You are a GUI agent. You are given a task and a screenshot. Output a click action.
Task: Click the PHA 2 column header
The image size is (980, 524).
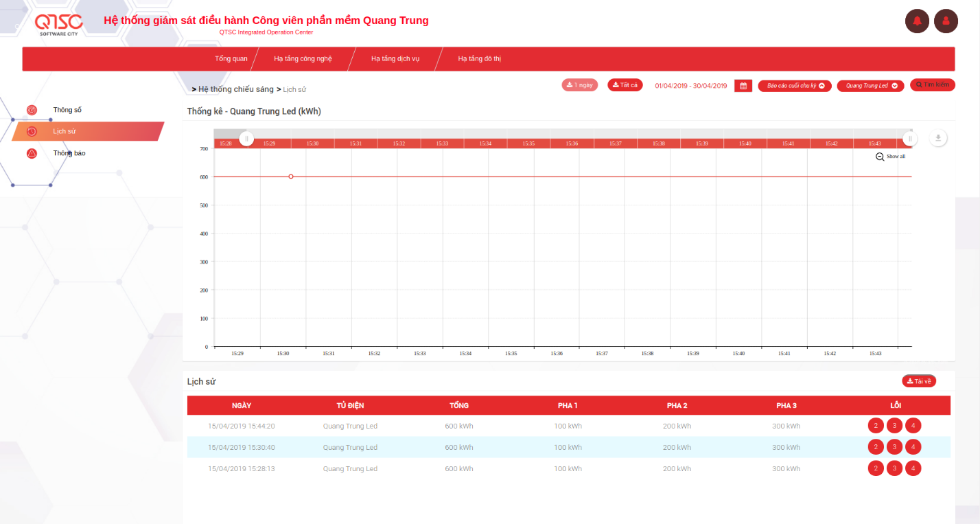coord(677,405)
